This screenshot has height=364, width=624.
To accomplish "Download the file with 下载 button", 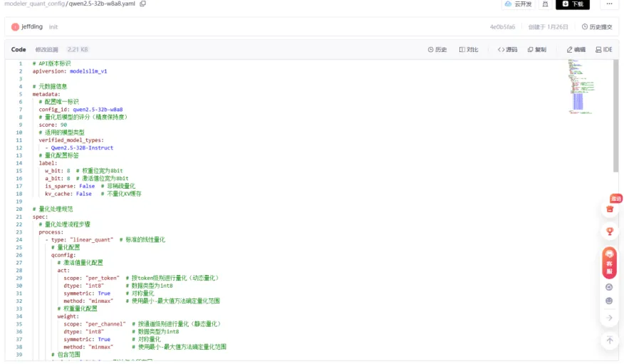I will tap(572, 4).
